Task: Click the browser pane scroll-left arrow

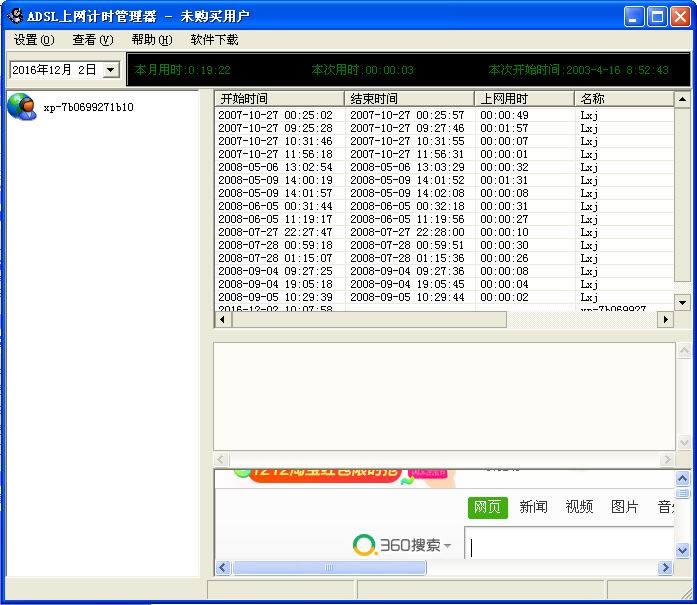Action: [x=223, y=568]
